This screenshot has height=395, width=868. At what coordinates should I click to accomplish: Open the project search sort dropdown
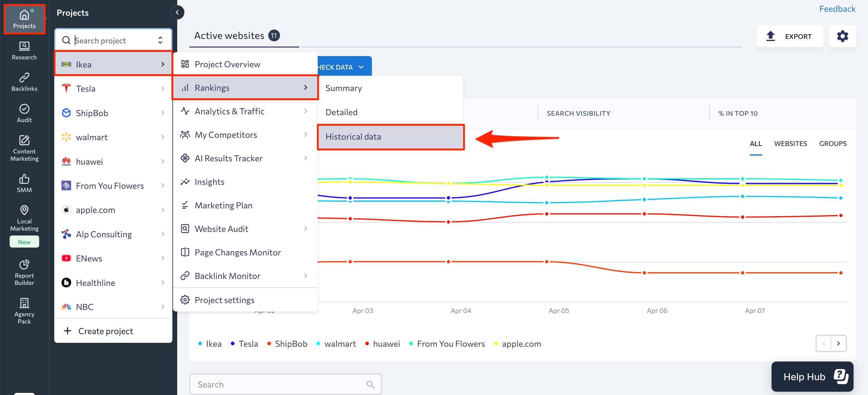click(160, 40)
